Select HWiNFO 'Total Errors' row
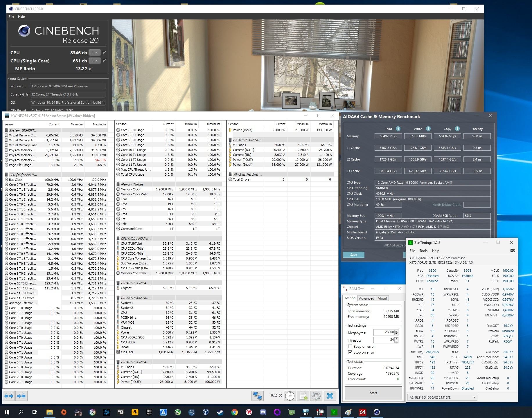The width and height of the screenshot is (532, 418). click(x=280, y=179)
